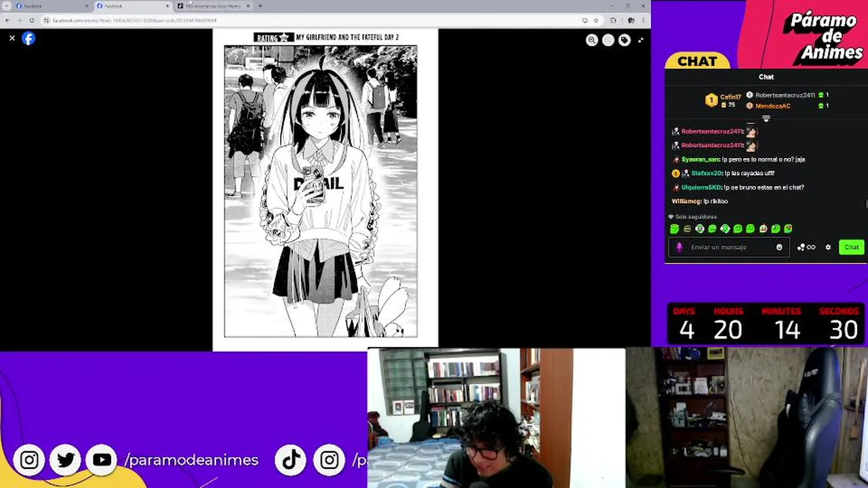This screenshot has width=868, height=488.
Task: Collapse the chat leaderboard with the expander arrow
Action: [766, 119]
